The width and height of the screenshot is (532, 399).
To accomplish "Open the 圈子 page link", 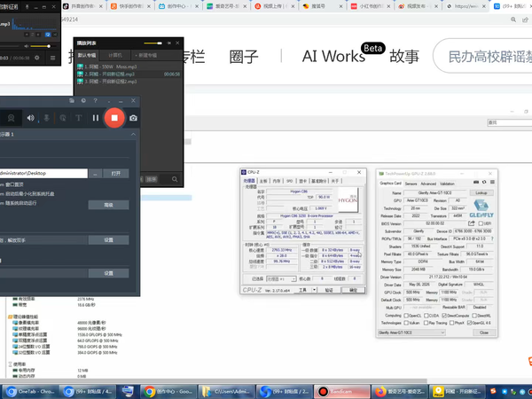I will (244, 57).
